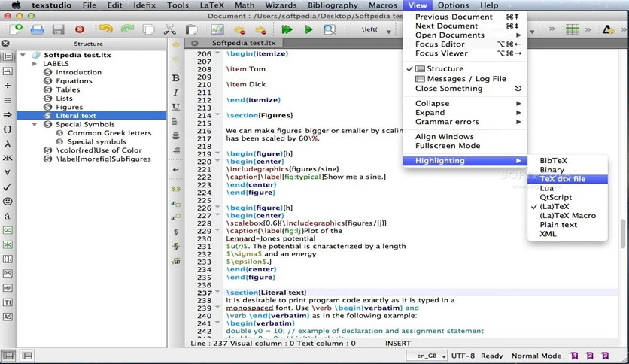The width and height of the screenshot is (629, 364).
Task: Open the TI side panel icon
Action: click(x=8, y=302)
